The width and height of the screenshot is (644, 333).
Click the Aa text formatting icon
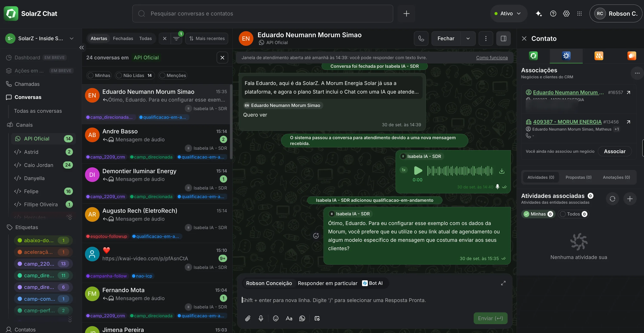point(289,318)
